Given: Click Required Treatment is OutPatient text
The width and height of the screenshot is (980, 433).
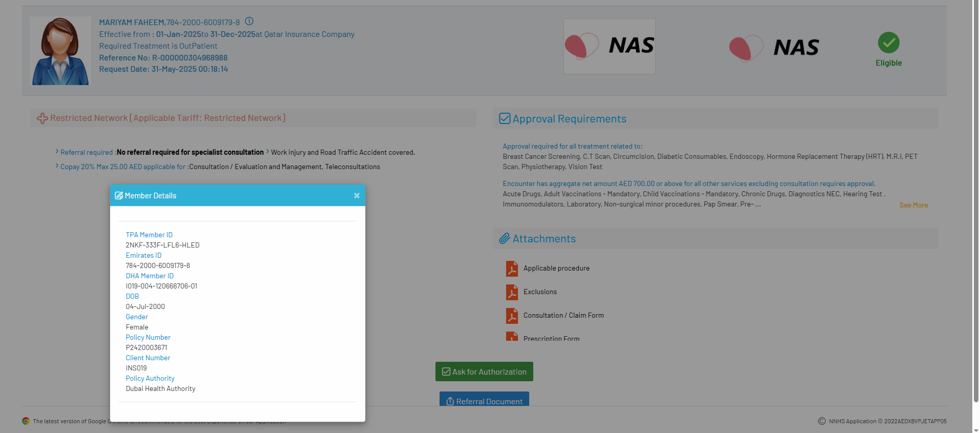Looking at the screenshot, I should (x=158, y=46).
